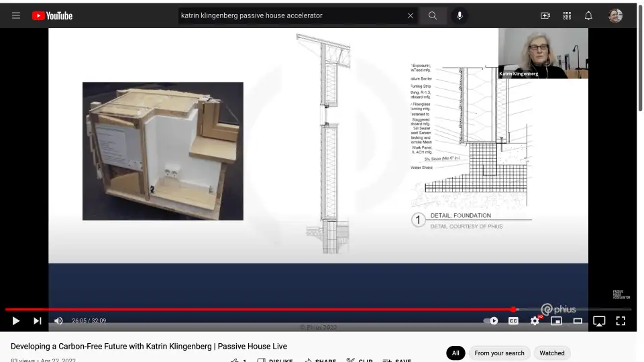Open the YouTube apps grid
The image size is (644, 362).
point(567,15)
